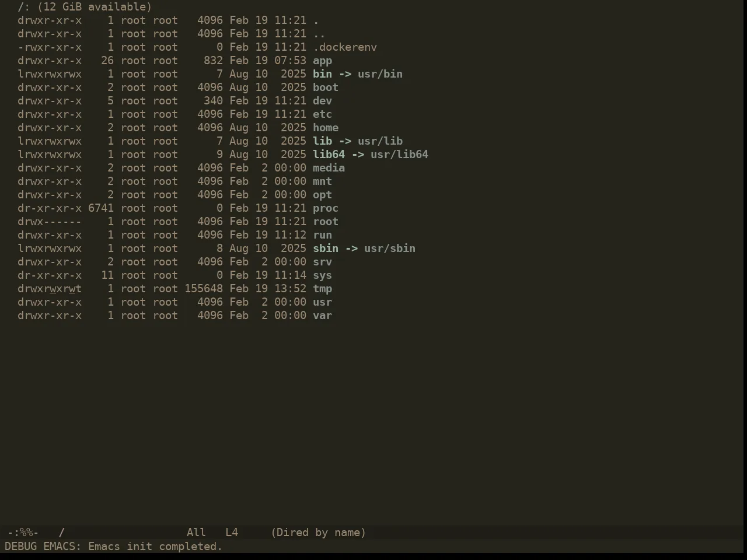Click the '(Dired by name)' mode indicator
747x560 pixels.
pos(319,533)
